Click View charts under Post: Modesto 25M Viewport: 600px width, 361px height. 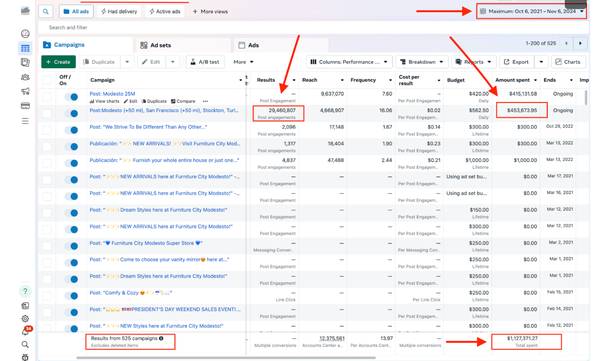point(104,101)
